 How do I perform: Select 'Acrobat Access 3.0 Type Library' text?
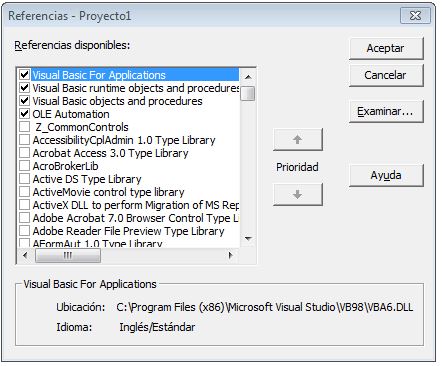pos(110,153)
